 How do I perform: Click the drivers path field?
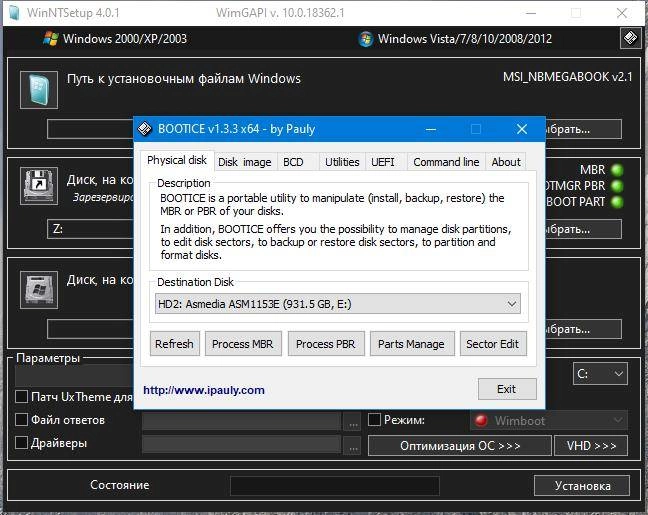[242, 445]
